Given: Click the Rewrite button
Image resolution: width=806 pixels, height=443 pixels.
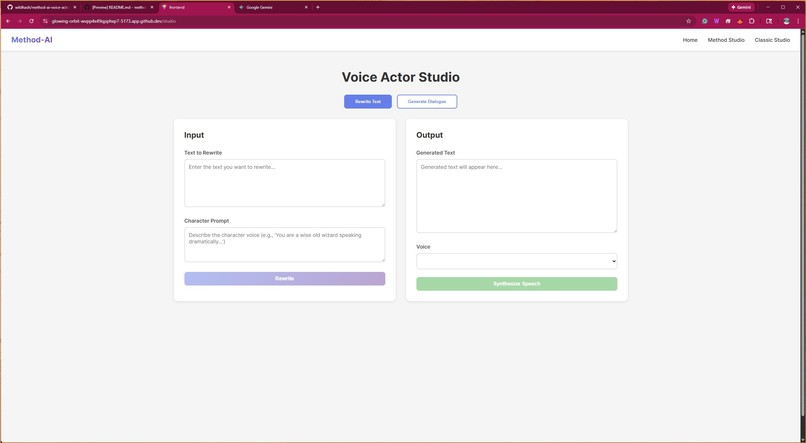Looking at the screenshot, I should point(284,279).
